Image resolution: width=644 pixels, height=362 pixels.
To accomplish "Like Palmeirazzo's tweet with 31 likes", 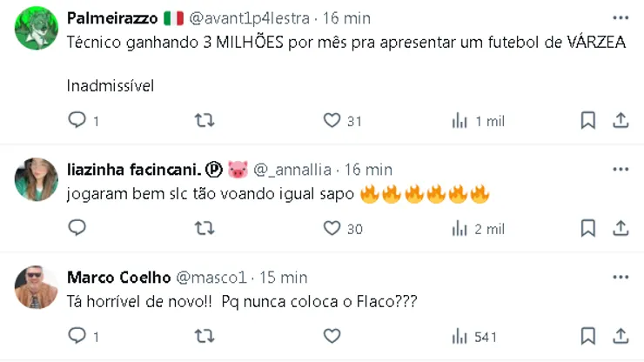I will click(332, 121).
